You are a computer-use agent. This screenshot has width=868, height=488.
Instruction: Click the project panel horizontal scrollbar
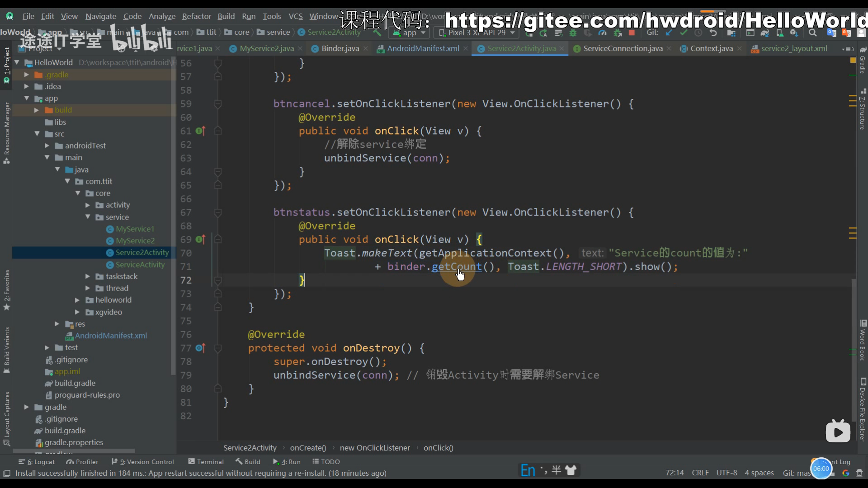point(74,451)
